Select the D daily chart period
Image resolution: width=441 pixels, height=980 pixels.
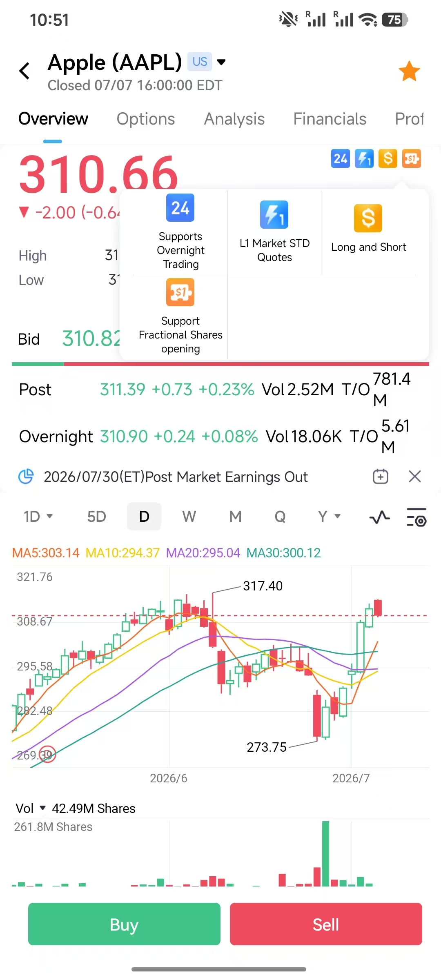click(x=144, y=517)
